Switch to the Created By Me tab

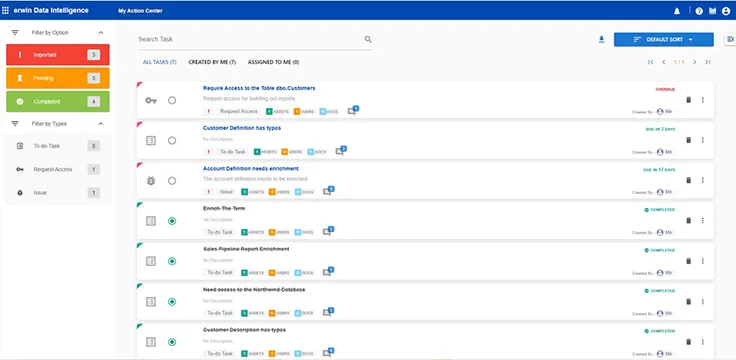tap(212, 62)
